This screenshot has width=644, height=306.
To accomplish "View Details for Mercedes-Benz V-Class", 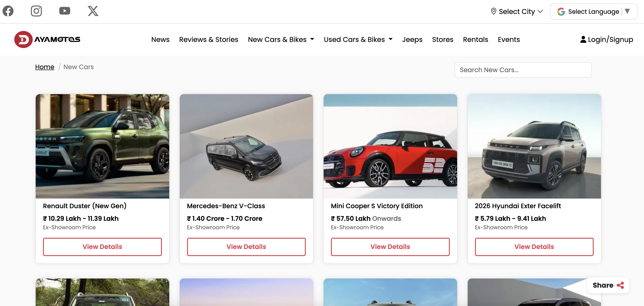I will click(x=246, y=247).
